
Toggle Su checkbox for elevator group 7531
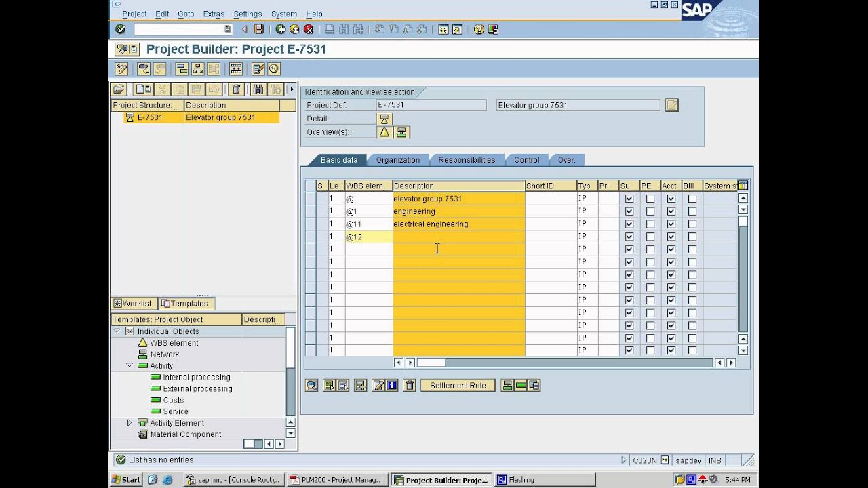point(629,199)
